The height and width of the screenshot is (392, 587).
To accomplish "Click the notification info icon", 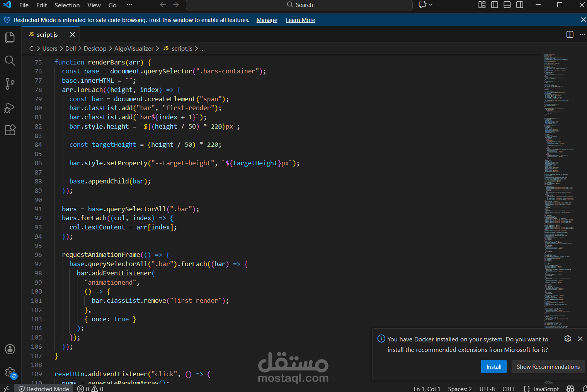I will pyautogui.click(x=381, y=339).
